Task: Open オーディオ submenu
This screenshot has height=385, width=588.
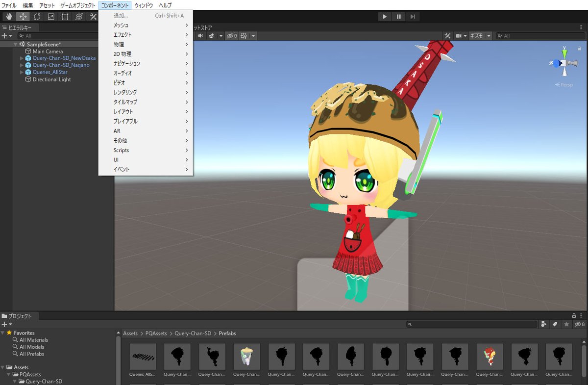Action: point(146,73)
